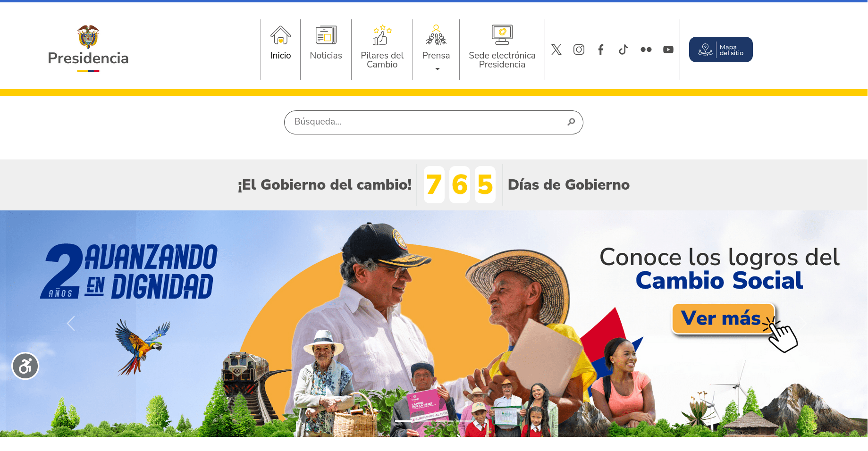The image size is (868, 451).
Task: Click the Ver más banner button
Action: [723, 318]
